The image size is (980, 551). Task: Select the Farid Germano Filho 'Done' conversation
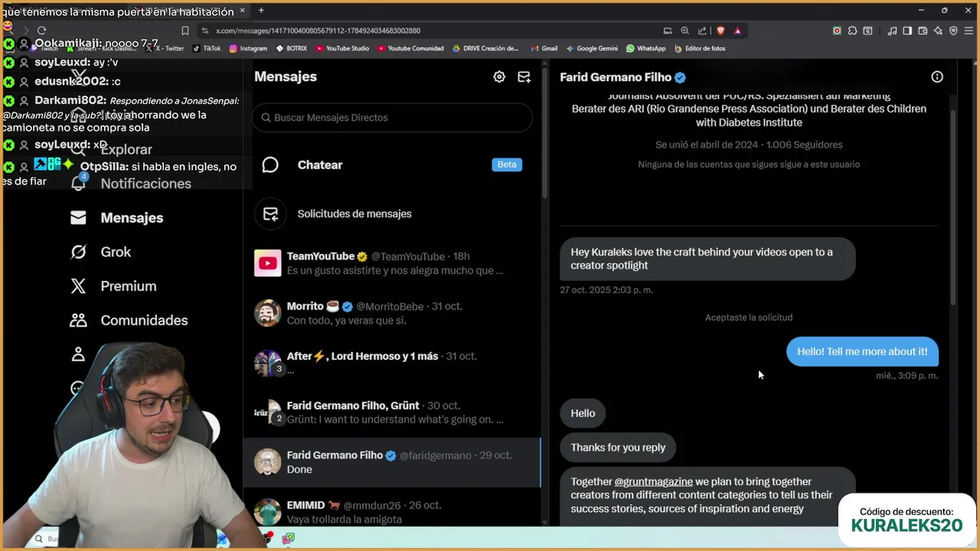(392, 462)
